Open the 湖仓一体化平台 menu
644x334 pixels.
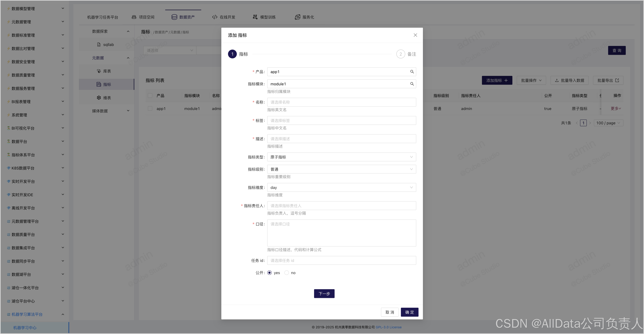35,288
